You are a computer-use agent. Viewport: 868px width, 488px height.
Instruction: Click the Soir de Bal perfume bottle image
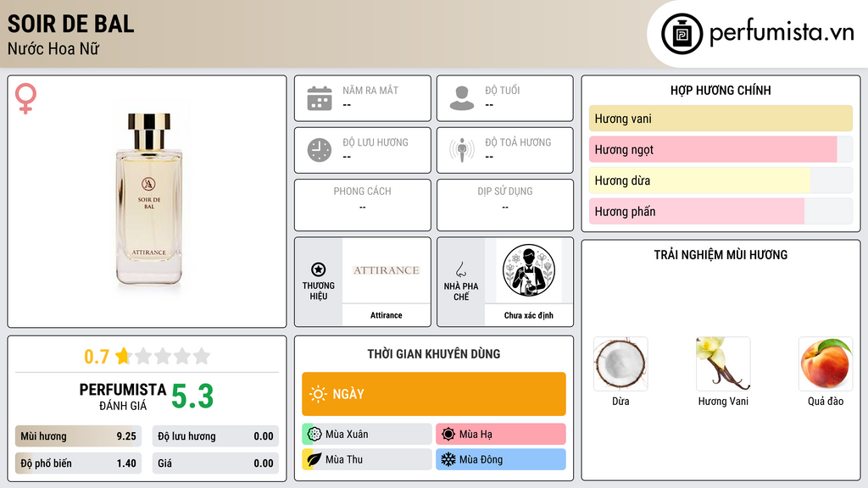[149, 199]
